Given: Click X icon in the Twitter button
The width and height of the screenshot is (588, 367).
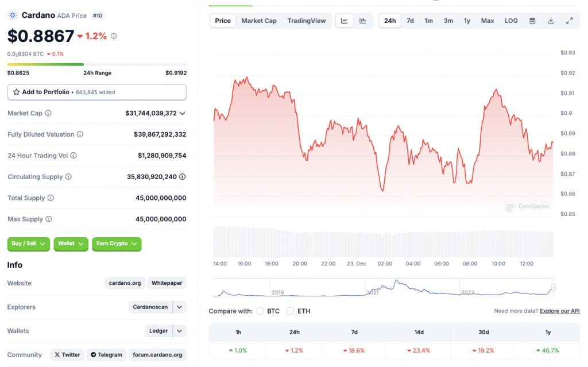Looking at the screenshot, I should coord(57,354).
